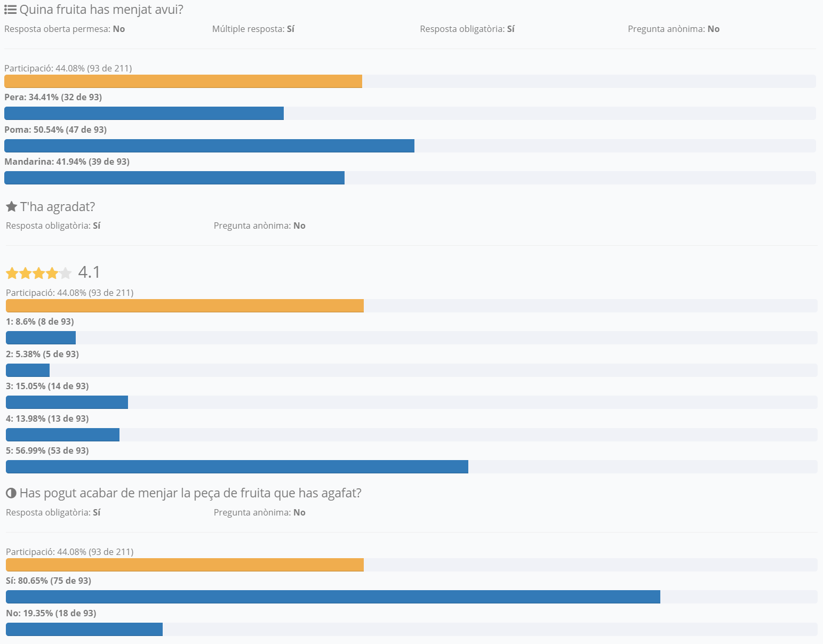Click the blue bar for the Sí answer
The height and width of the screenshot is (644, 823).
333,597
